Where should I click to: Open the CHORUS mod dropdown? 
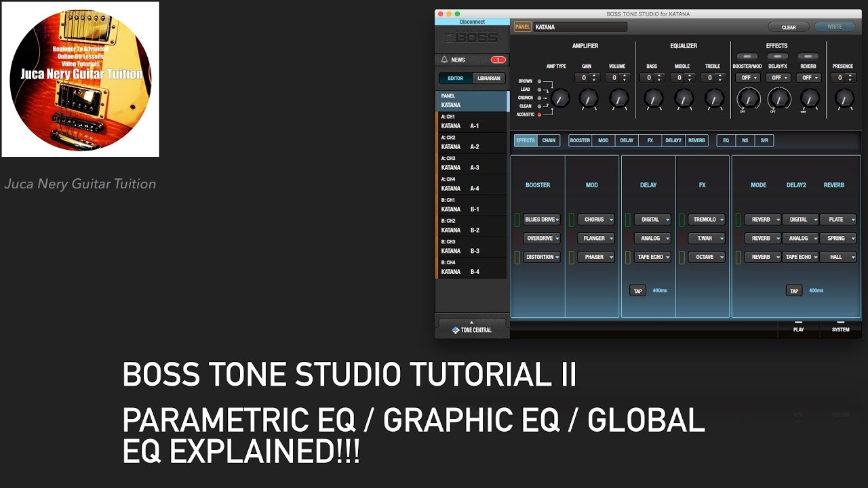point(596,220)
